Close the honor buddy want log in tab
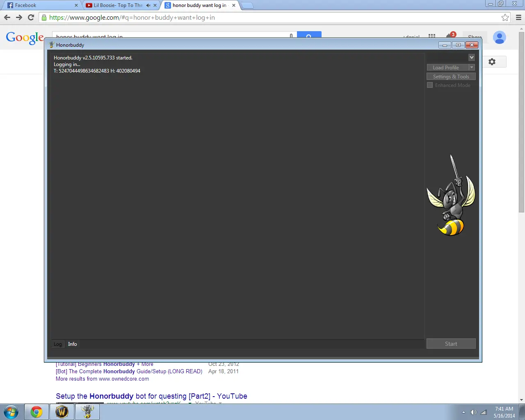 point(234,5)
